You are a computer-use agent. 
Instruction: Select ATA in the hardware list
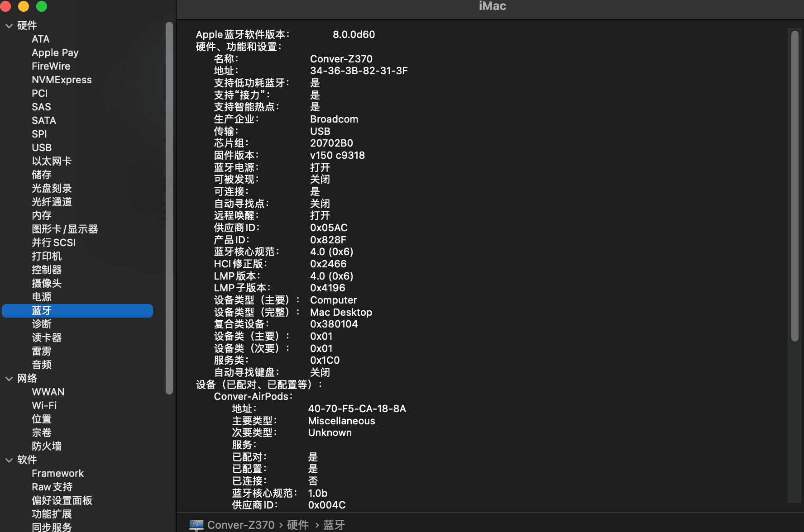(x=41, y=39)
